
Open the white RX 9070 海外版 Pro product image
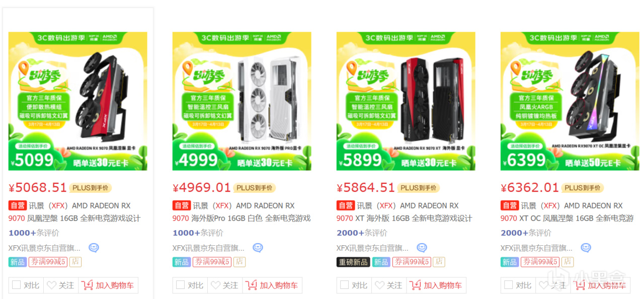point(242,101)
